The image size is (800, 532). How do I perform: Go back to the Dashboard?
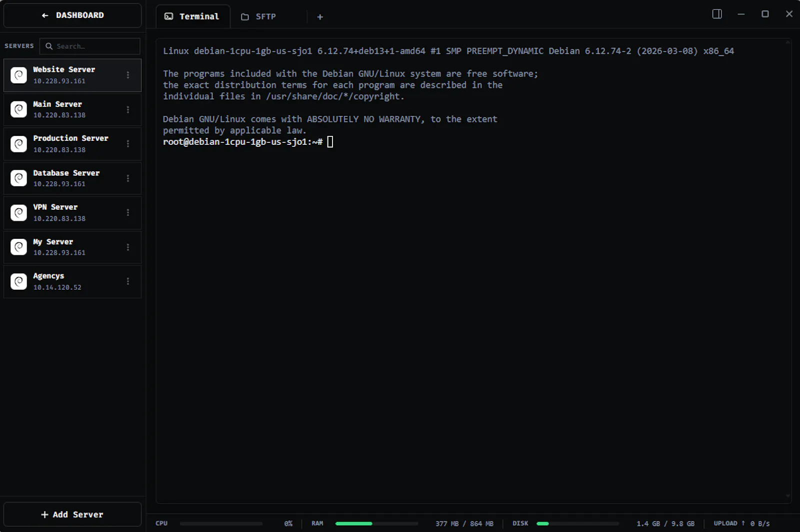[72, 15]
